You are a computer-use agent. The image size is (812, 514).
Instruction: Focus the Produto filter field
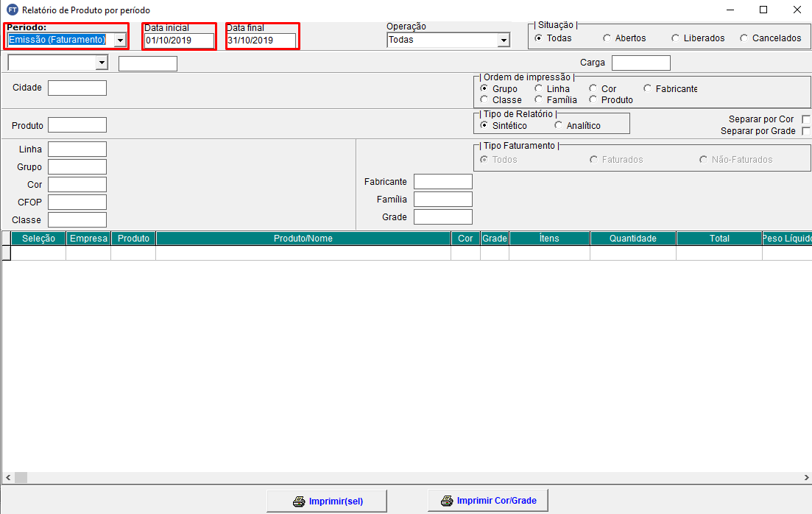(77, 125)
